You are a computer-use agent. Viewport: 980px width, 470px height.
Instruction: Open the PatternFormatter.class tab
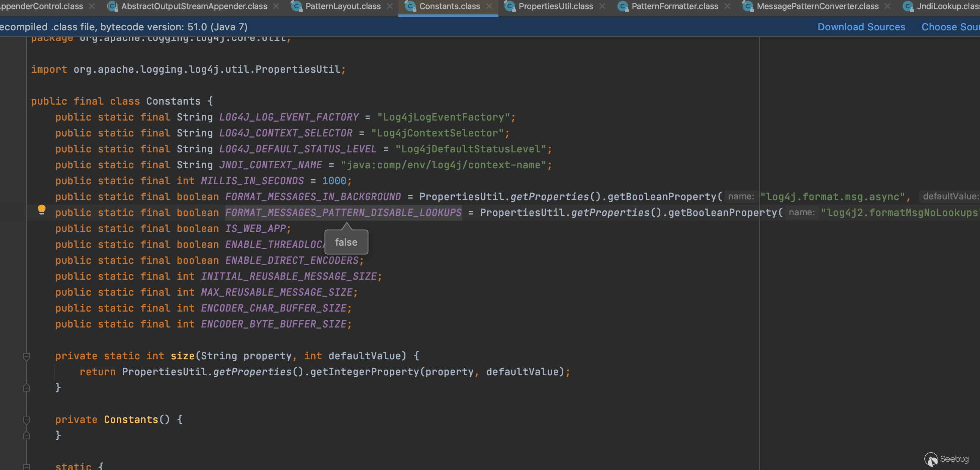675,6
